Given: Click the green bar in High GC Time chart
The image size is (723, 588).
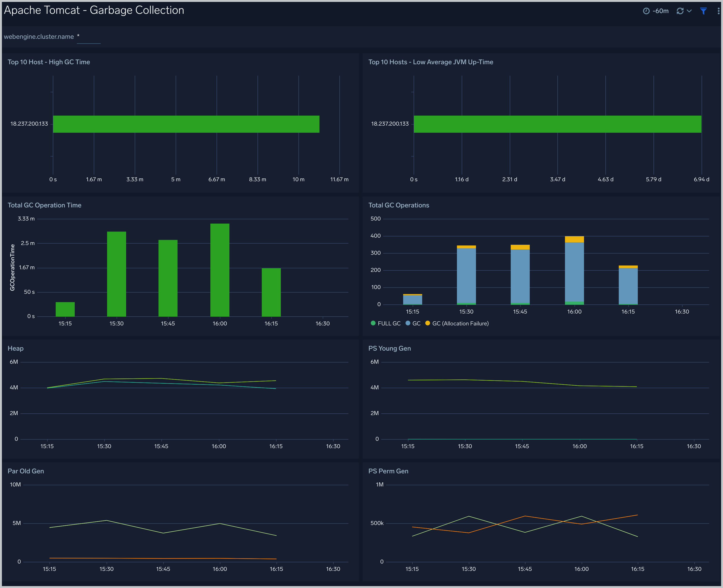Looking at the screenshot, I should click(x=186, y=124).
